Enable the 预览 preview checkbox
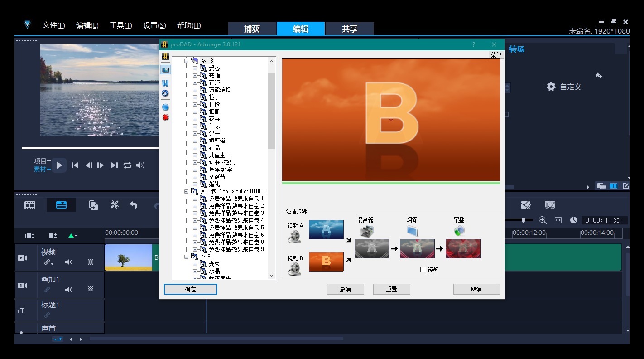The width and height of the screenshot is (644, 359). (423, 270)
